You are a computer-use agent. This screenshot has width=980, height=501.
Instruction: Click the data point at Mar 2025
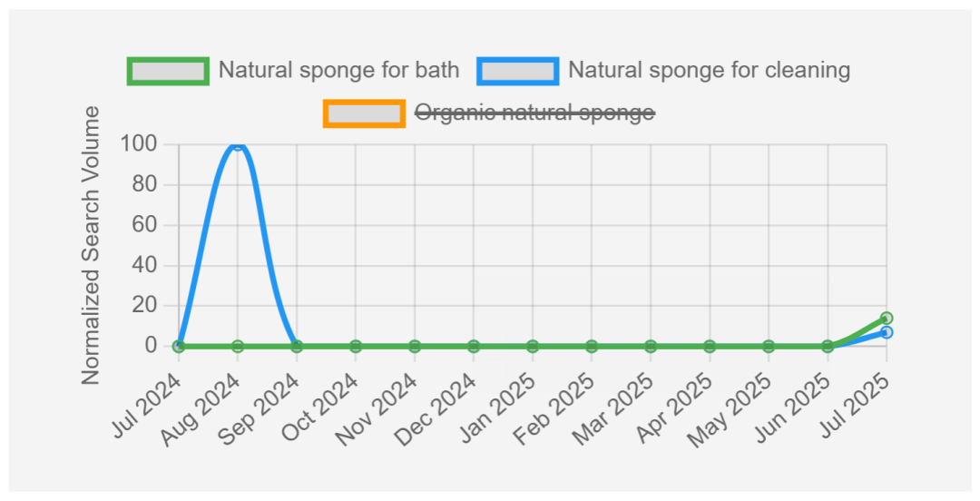[x=651, y=346]
